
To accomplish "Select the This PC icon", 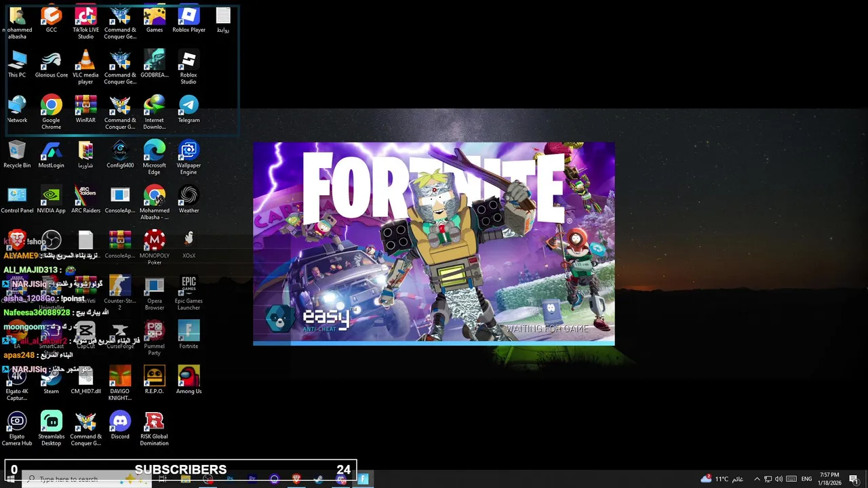I will (x=17, y=65).
